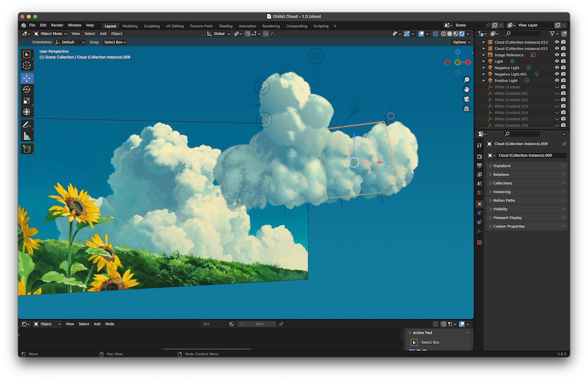Viewport: 588px width, 381px height.
Task: Hide Positive Light in viewport
Action: pyautogui.click(x=557, y=80)
